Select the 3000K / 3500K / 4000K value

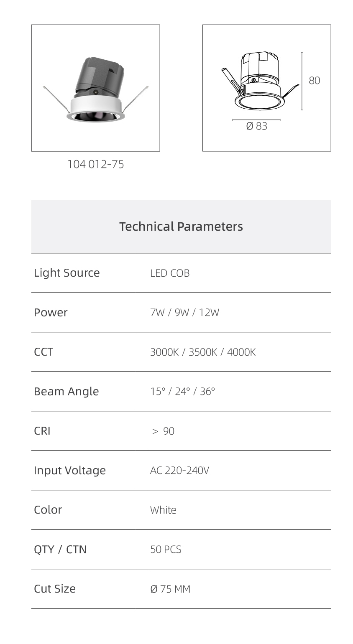click(x=203, y=352)
